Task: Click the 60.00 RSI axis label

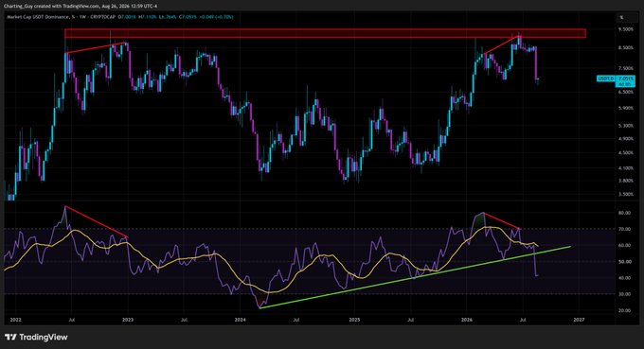Action: coord(625,245)
